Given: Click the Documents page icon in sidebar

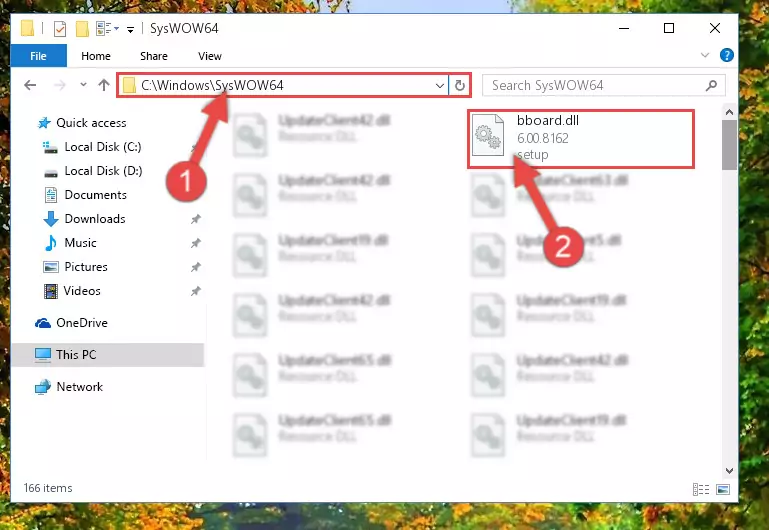Looking at the screenshot, I should coord(51,195).
